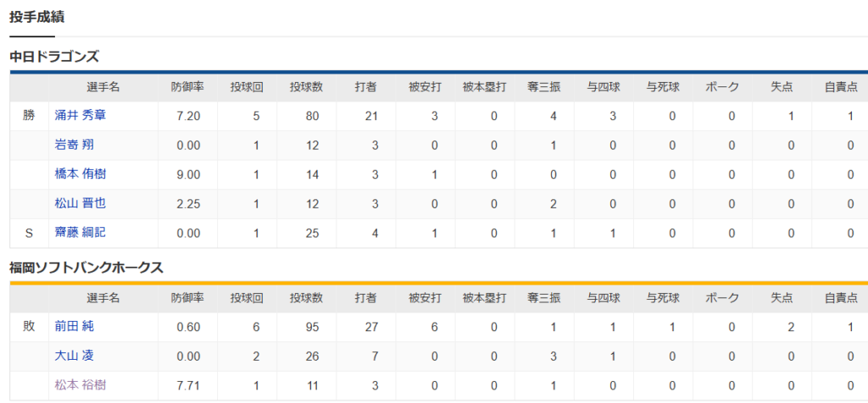Open player link 前田 純

[75, 326]
